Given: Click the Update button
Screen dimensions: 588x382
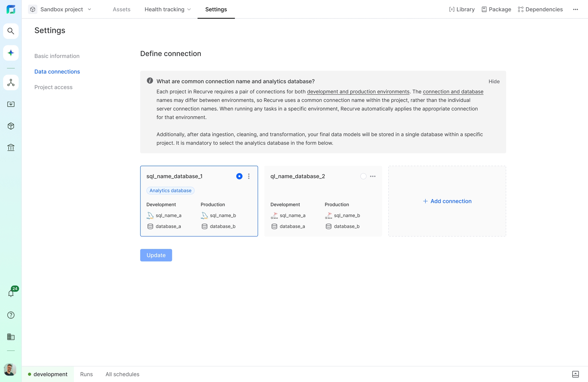Looking at the screenshot, I should click(x=156, y=255).
